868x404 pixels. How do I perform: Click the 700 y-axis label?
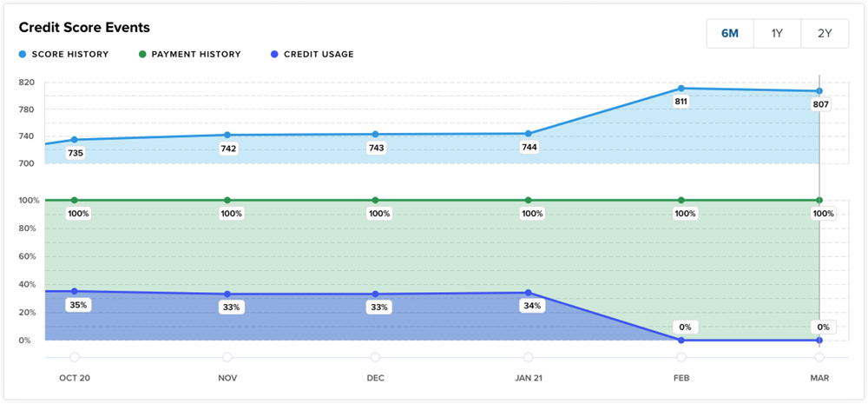point(27,163)
